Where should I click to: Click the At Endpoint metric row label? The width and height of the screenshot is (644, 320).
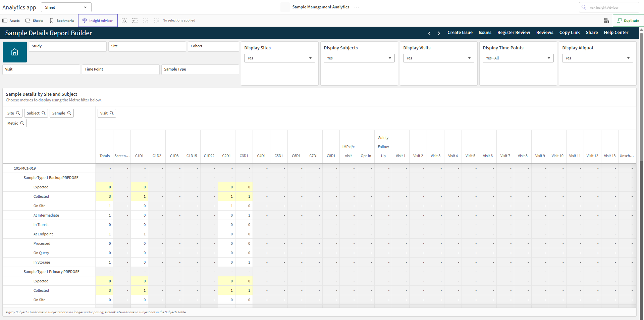pyautogui.click(x=43, y=234)
